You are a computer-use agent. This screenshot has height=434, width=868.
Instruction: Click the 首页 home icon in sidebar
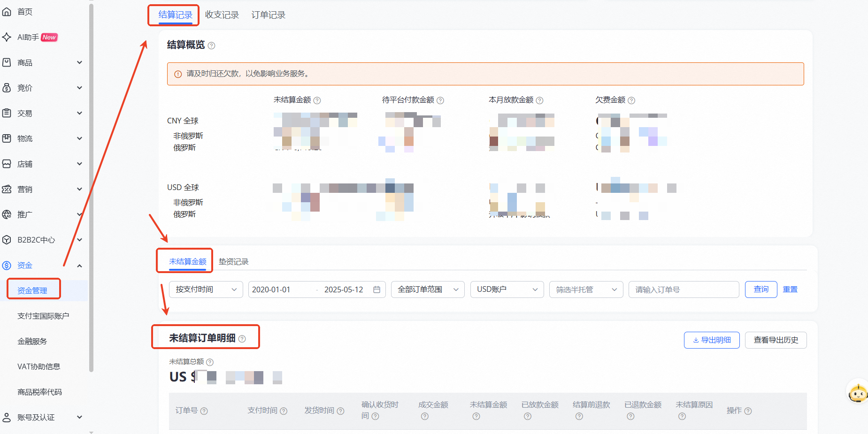[7, 11]
